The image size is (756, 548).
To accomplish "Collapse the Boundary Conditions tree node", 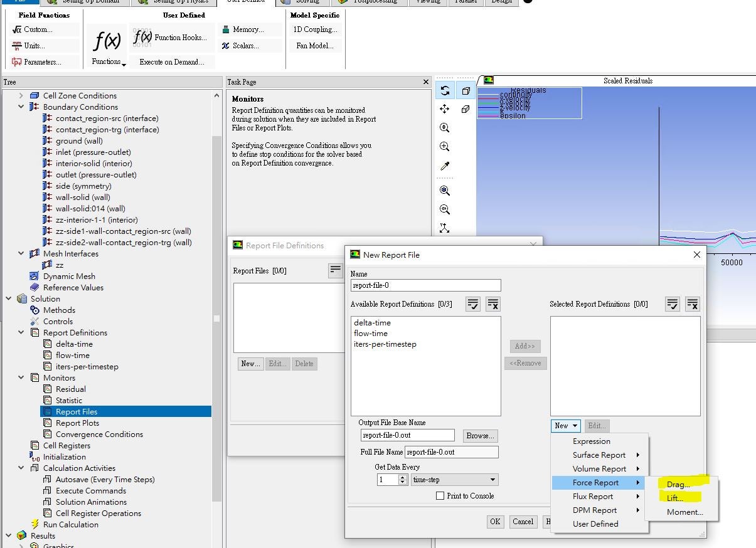I will pos(21,107).
